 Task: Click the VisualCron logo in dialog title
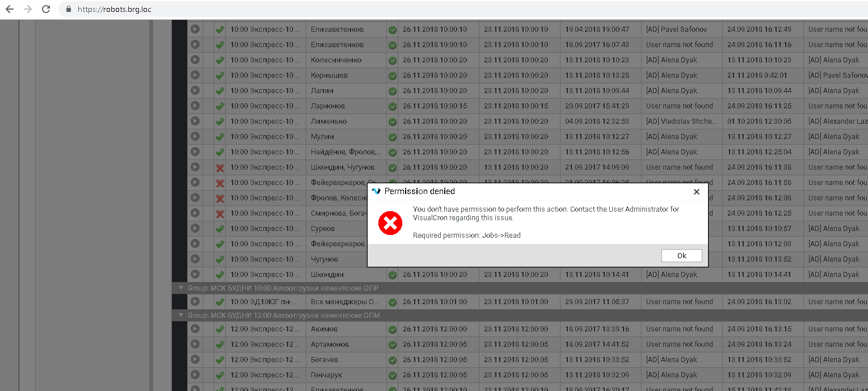click(x=376, y=191)
